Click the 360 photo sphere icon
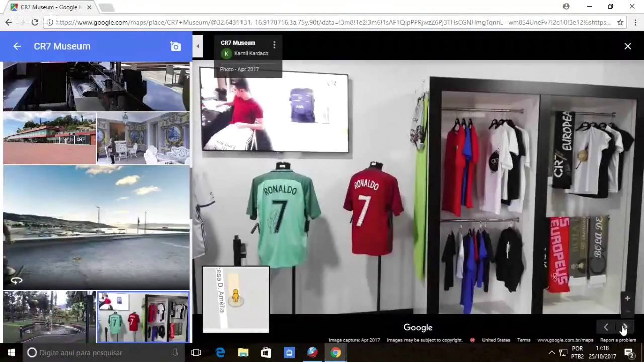 coord(16,281)
